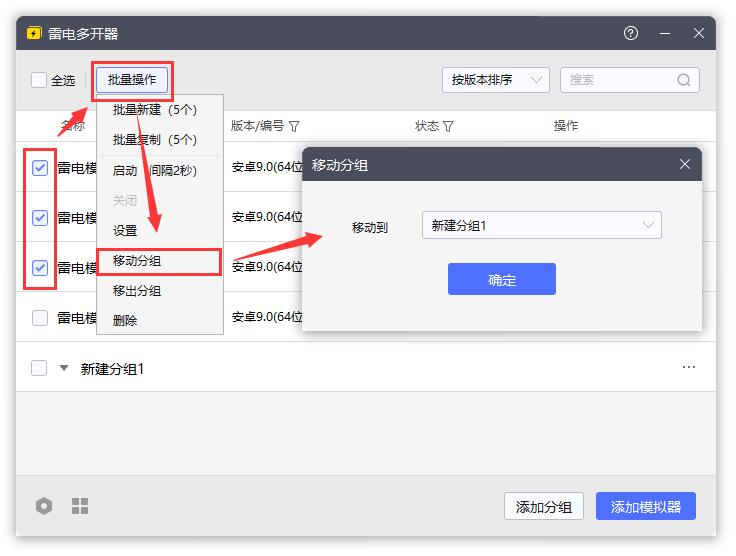Select 批量新建 (5个) menu item
Image resolution: width=736 pixels, height=556 pixels.
[160, 110]
